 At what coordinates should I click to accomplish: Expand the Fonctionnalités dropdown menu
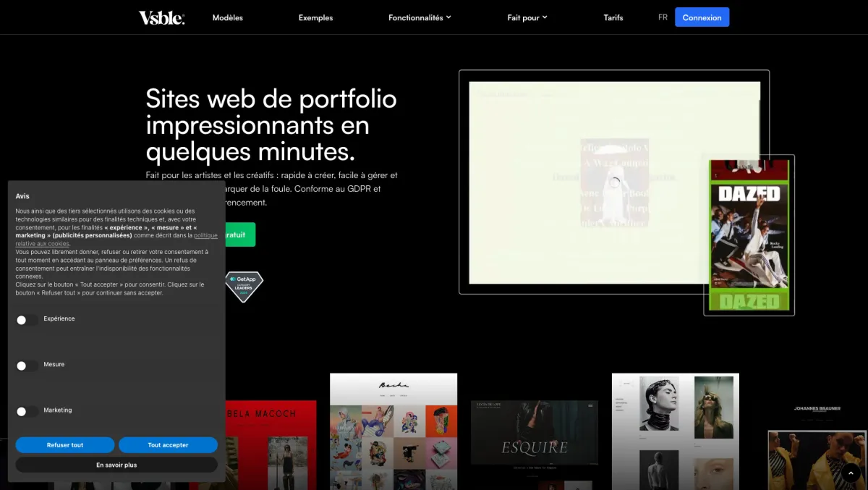coord(420,17)
